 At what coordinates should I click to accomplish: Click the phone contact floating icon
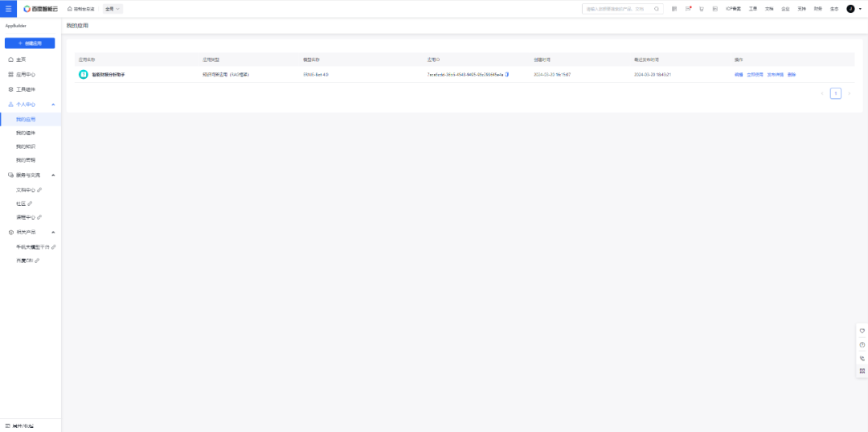862,358
